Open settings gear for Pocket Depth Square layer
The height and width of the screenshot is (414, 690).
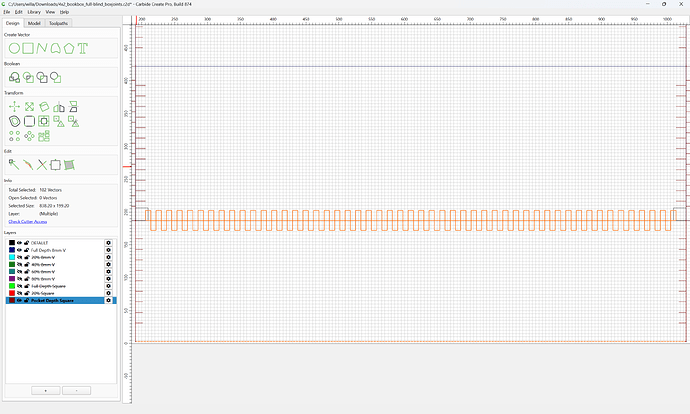tap(108, 300)
